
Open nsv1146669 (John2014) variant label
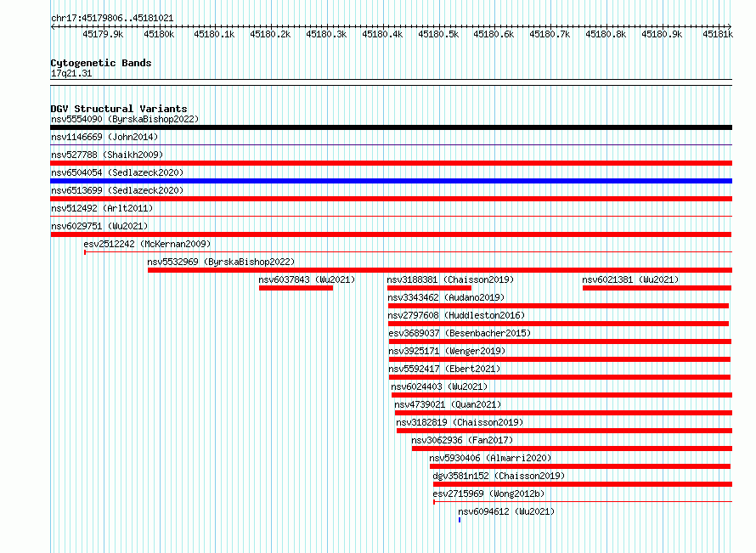104,137
